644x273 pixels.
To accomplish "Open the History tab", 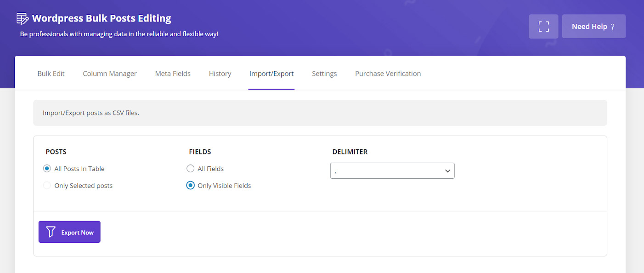I will tap(220, 74).
